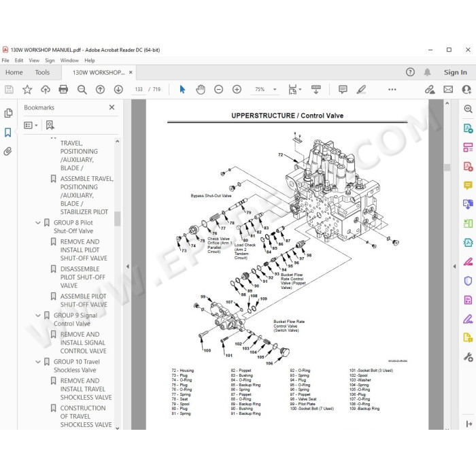Viewport: 476px width, 476px height.
Task: Click the Sign In button
Action: pyautogui.click(x=456, y=72)
